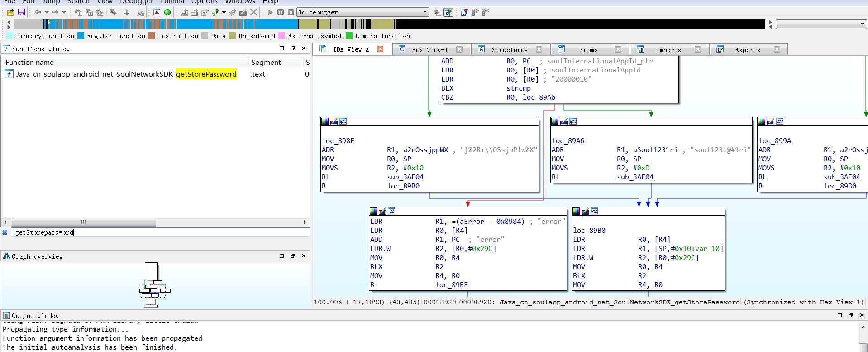Click the Function name column header
This screenshot has height=352, width=868.
click(x=30, y=63)
